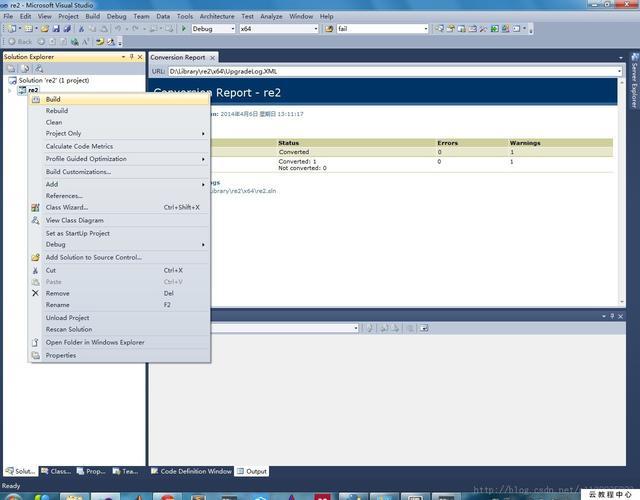Click the Toolbox wrench toolbar icon
The width and height of the screenshot is (640, 500).
tap(483, 29)
